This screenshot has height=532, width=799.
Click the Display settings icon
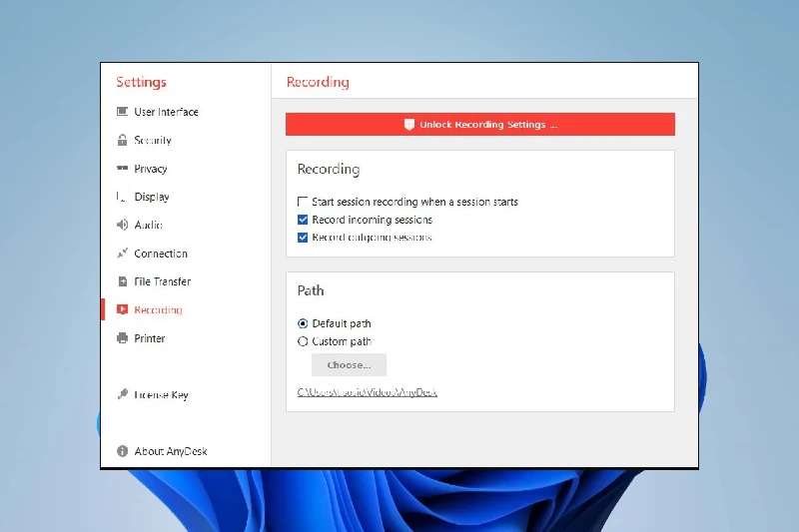click(121, 197)
